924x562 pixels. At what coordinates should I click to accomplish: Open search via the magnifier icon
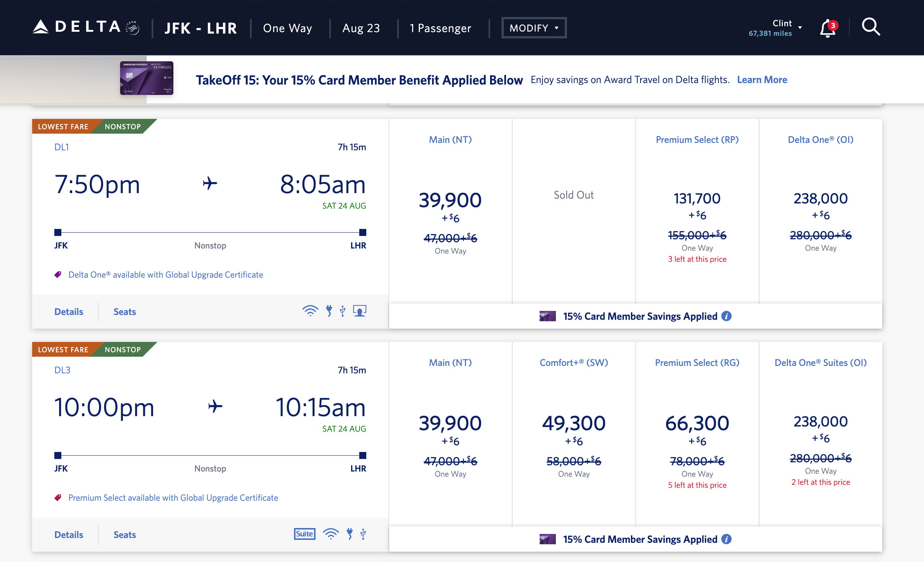coord(871,27)
